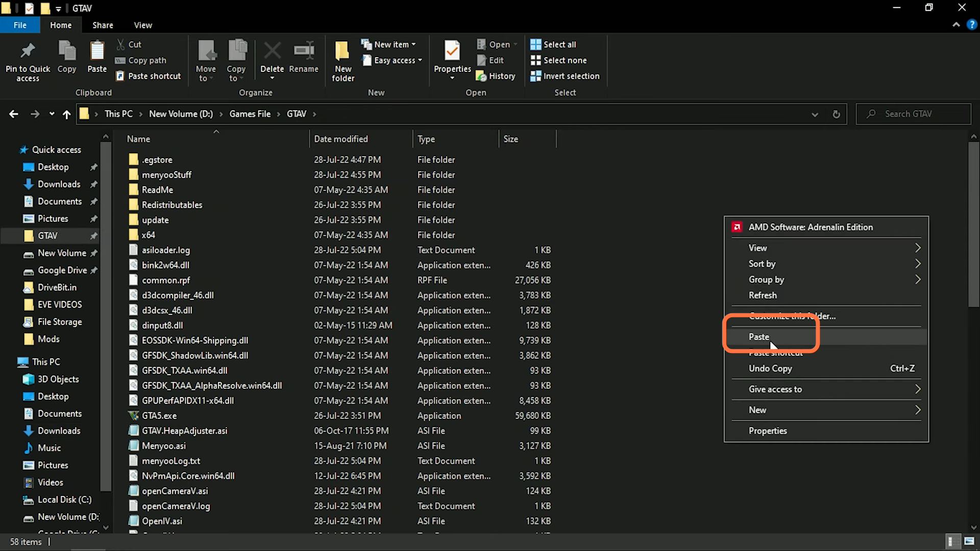Click the file list vertical scrollbar
Viewport: 980px width, 551px height.
pyautogui.click(x=973, y=224)
